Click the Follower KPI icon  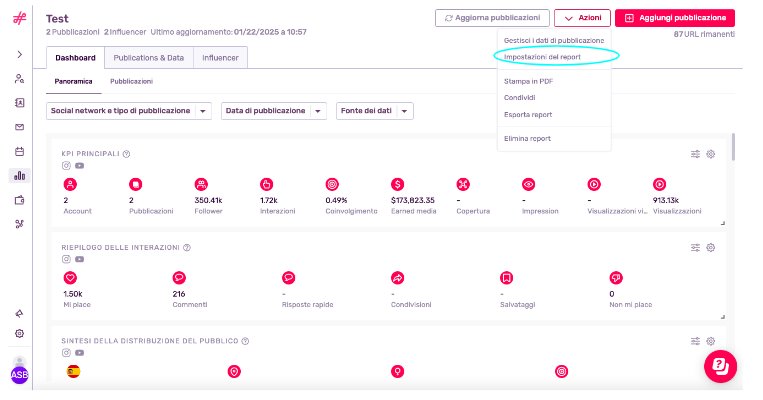tap(201, 184)
